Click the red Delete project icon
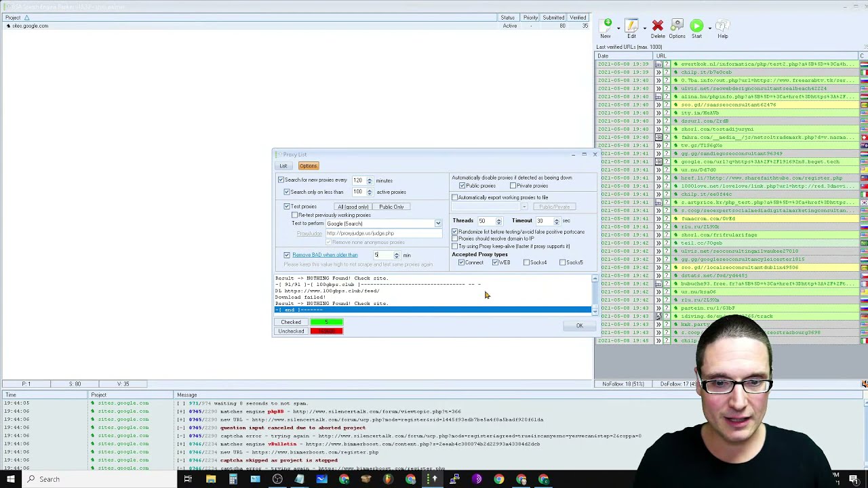Screen dimensions: 868x488 pyautogui.click(x=657, y=26)
